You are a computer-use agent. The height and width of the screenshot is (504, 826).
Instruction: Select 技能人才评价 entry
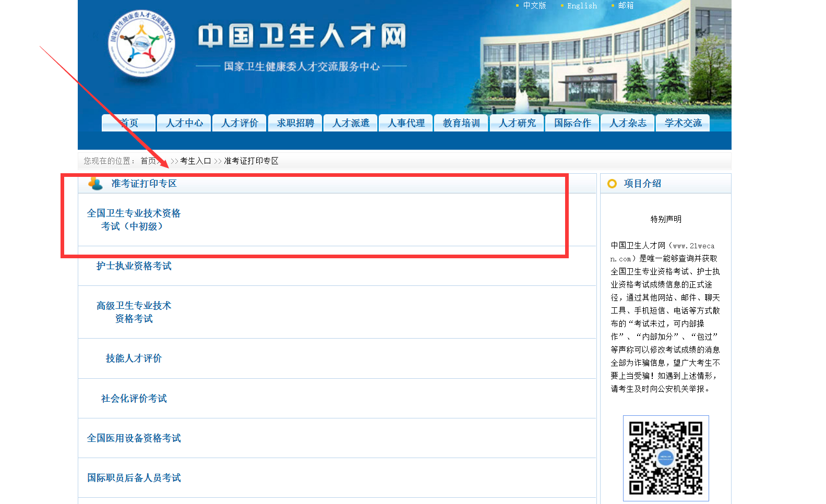134,358
